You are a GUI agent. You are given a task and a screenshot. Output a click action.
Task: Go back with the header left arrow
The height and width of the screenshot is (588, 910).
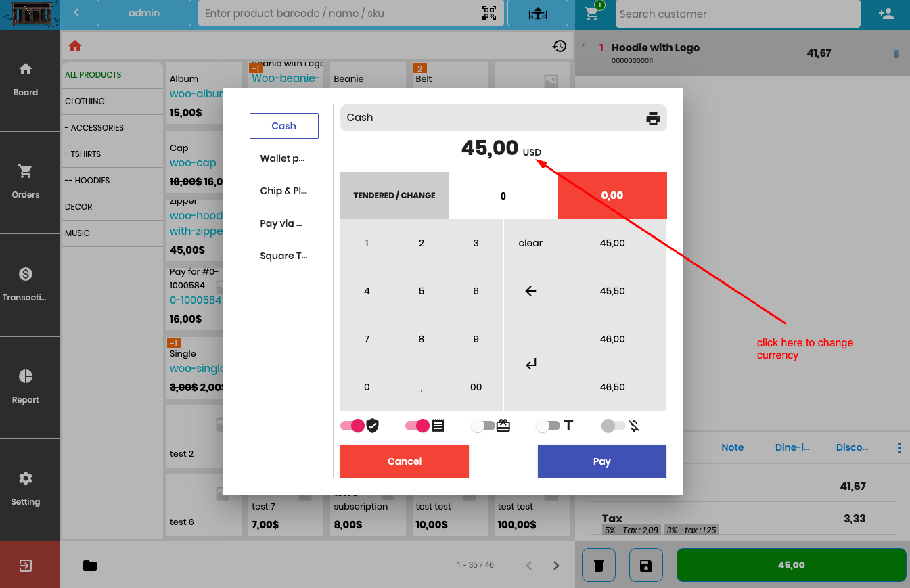pyautogui.click(x=76, y=13)
